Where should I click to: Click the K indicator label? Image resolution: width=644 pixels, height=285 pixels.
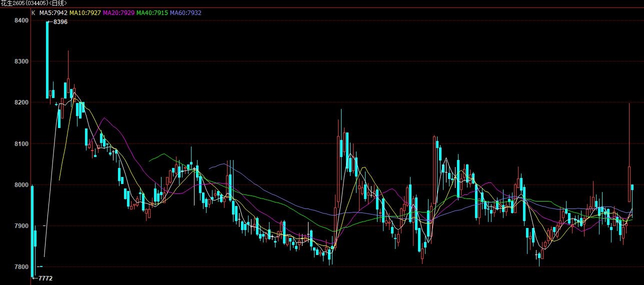click(33, 12)
